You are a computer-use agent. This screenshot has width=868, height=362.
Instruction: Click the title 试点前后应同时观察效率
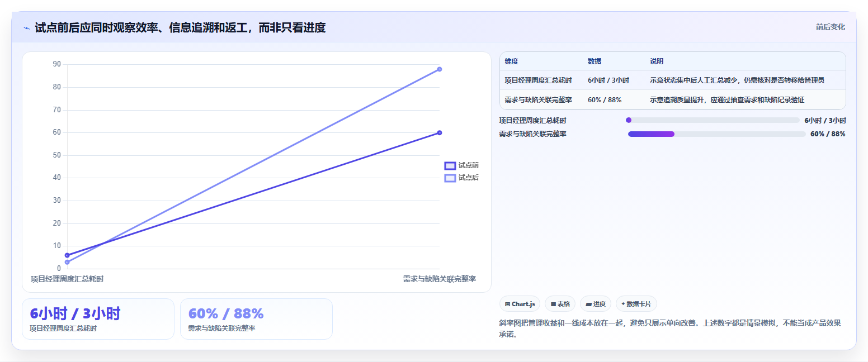coord(180,27)
